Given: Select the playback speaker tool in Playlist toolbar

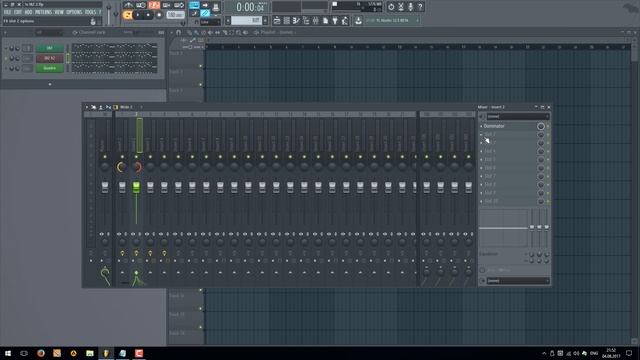Looking at the screenshot, I should [x=245, y=32].
